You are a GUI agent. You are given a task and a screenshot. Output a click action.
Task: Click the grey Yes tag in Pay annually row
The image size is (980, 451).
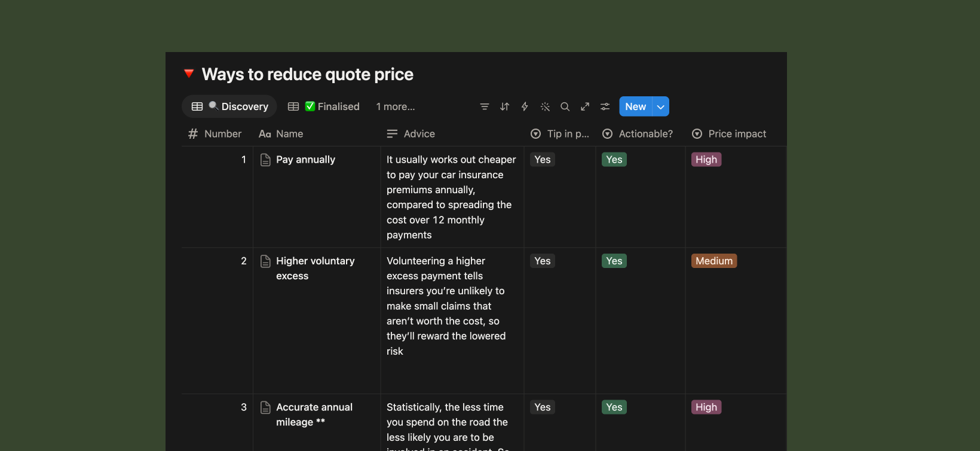point(543,160)
